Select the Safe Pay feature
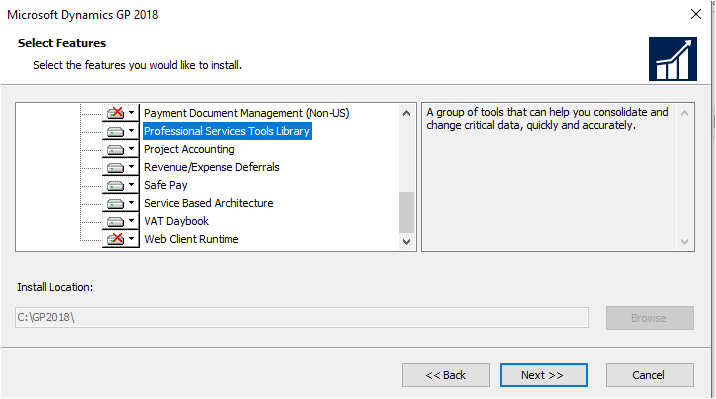716x399 pixels. [166, 185]
